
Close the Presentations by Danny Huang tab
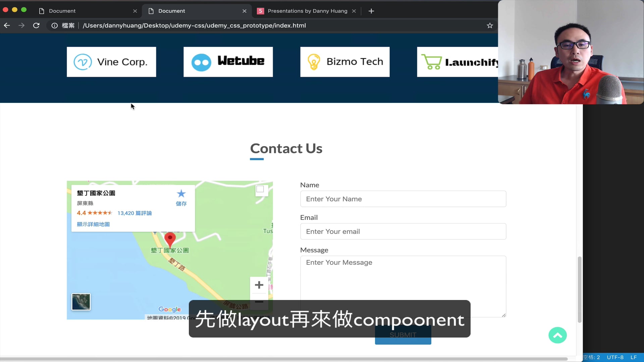click(354, 11)
